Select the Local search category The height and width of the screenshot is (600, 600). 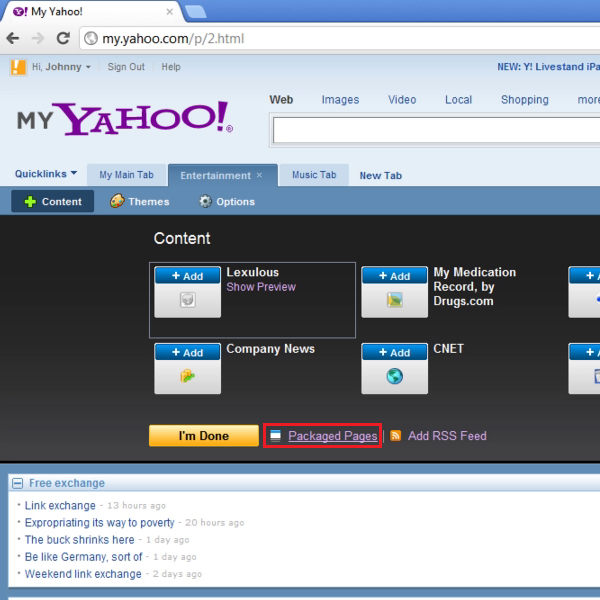click(458, 99)
